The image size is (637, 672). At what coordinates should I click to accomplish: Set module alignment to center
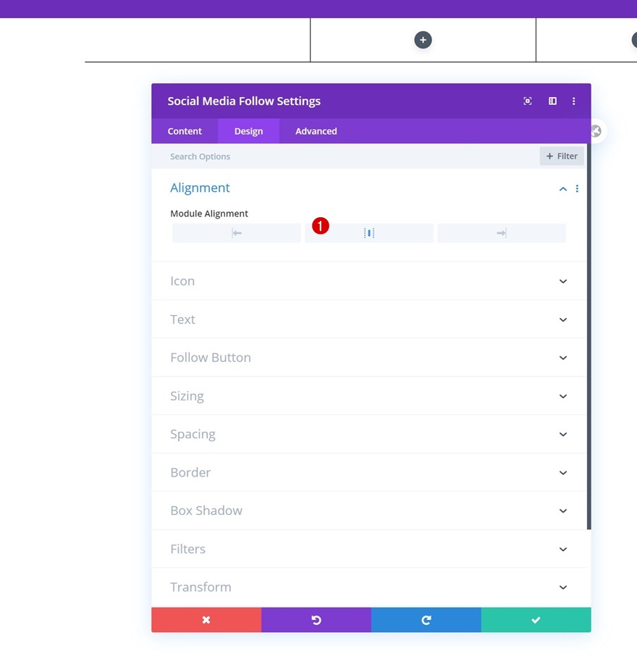[x=369, y=233]
